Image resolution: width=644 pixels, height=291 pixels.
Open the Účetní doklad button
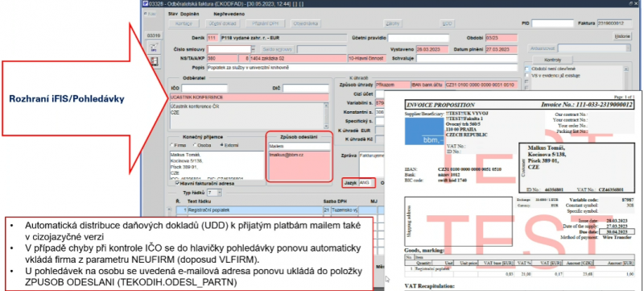pyautogui.click(x=223, y=23)
